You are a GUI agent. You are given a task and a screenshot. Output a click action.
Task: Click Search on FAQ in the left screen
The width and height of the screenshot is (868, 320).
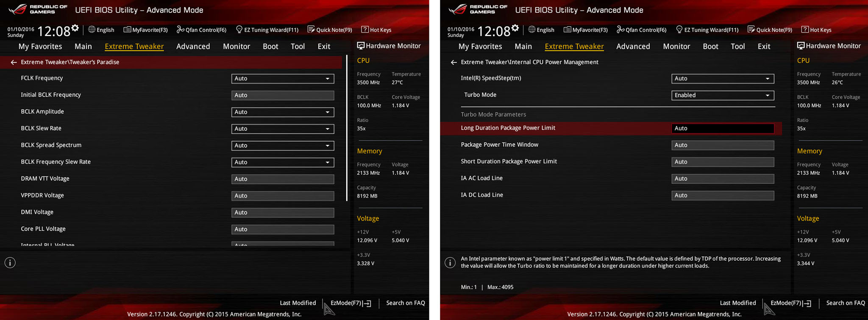click(x=406, y=303)
